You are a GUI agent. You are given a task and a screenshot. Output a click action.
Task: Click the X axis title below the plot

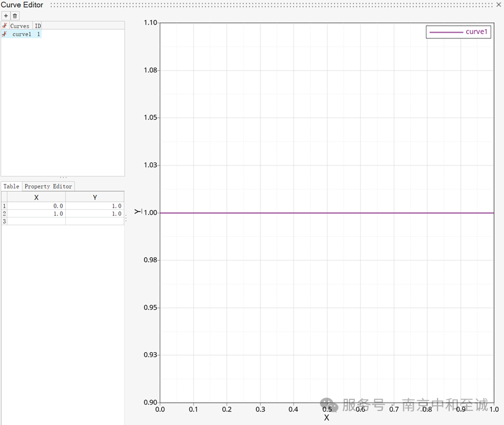coord(326,418)
